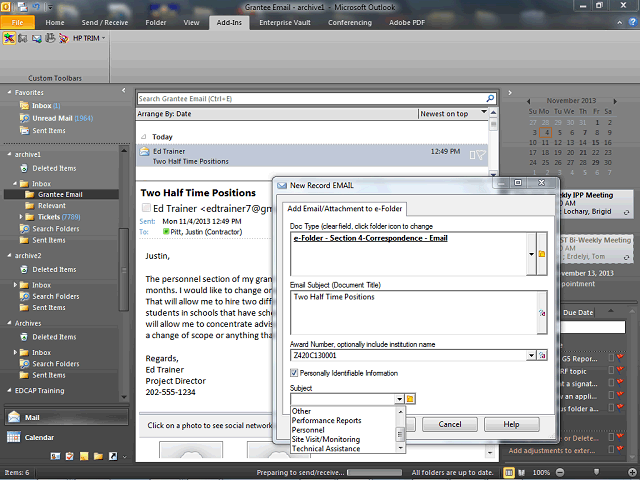Open Tasks icon in navigation pane footer
640x480 pixels.
69,457
